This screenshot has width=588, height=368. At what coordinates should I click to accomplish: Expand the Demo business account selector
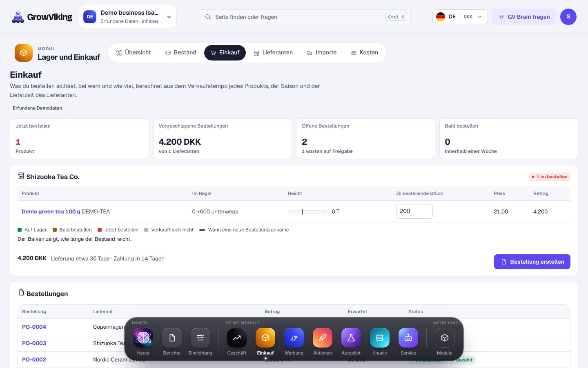point(128,17)
